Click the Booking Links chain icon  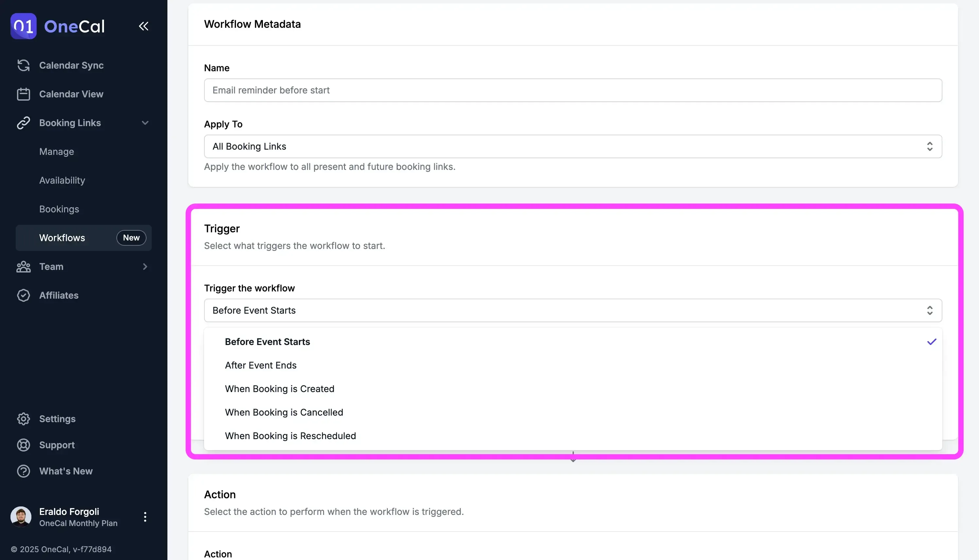pos(24,123)
